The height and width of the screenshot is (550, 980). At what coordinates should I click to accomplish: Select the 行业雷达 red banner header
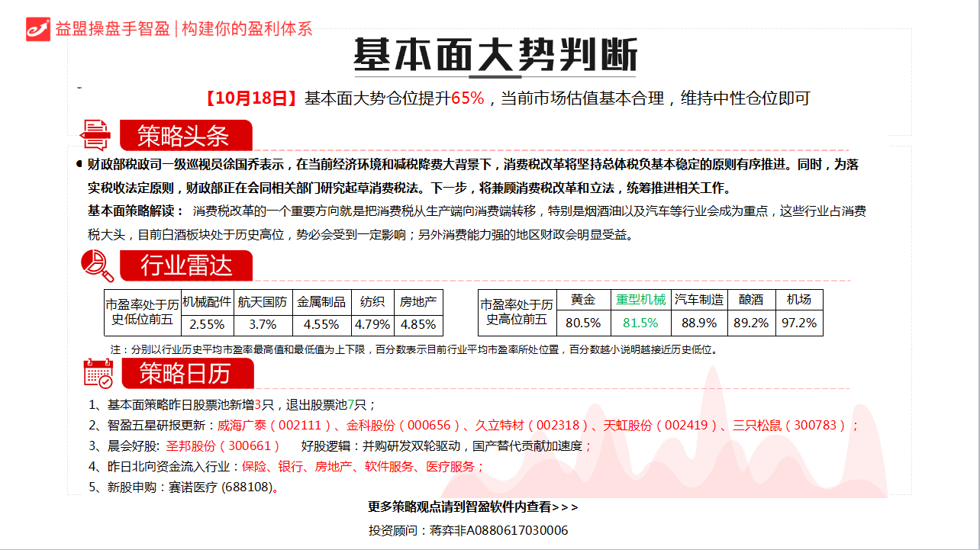click(185, 265)
